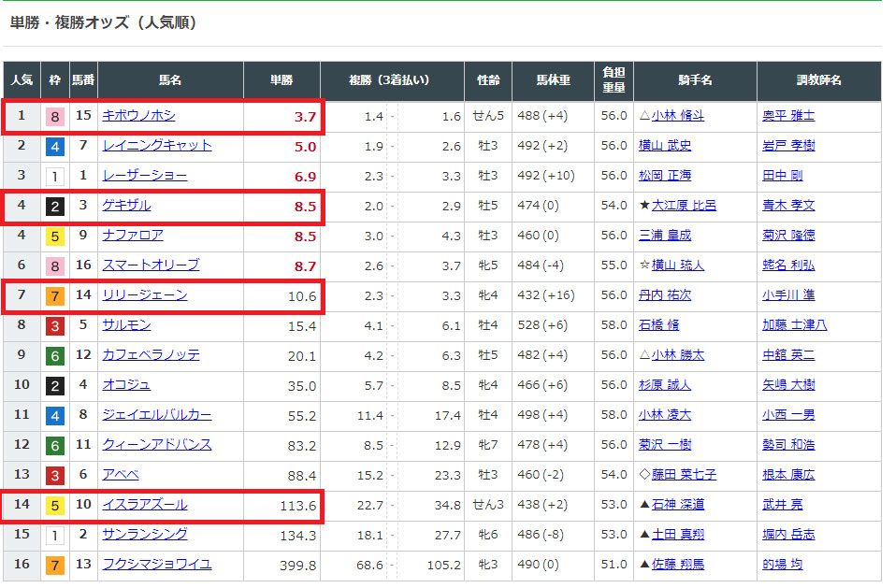The width and height of the screenshot is (895, 588).
Task: Open trainer 加藤 士津八 page
Action: tap(794, 325)
